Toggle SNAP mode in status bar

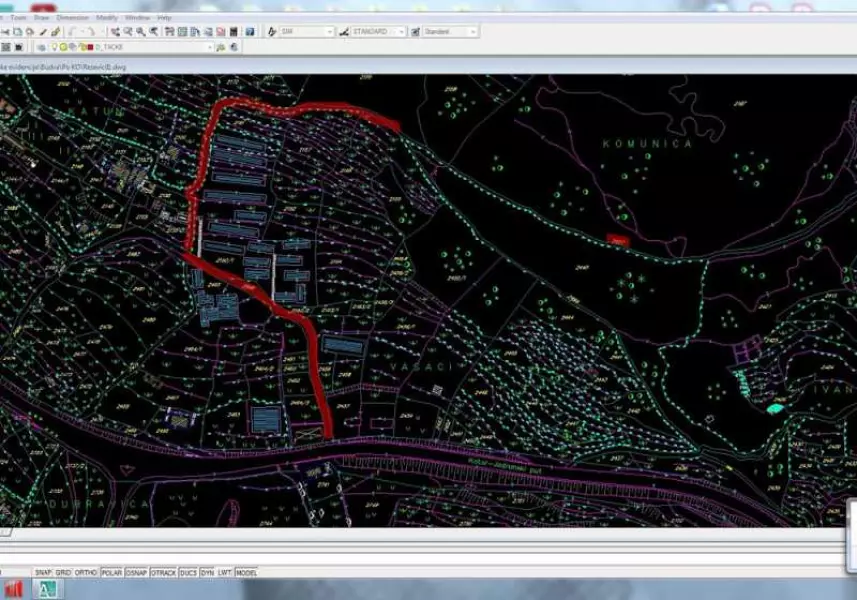click(x=43, y=573)
